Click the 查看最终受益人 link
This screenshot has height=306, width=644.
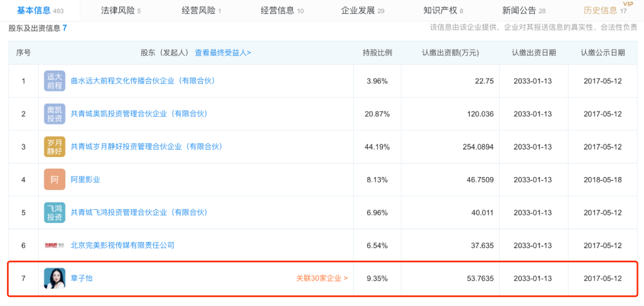coord(222,52)
